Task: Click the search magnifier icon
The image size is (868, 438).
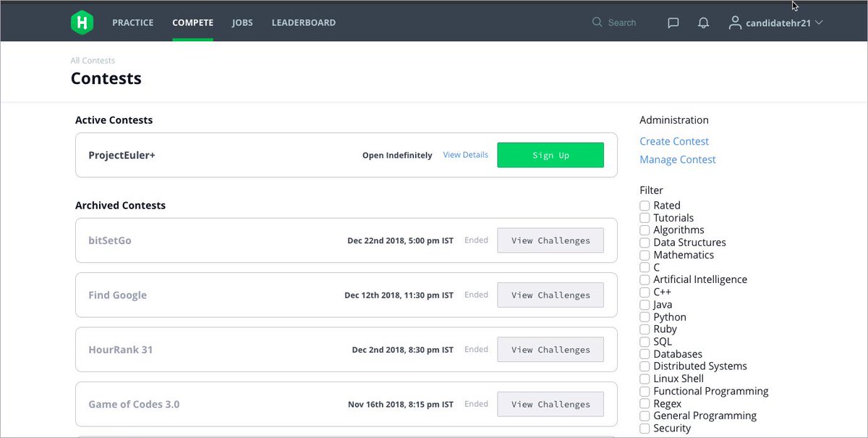Action: [597, 22]
